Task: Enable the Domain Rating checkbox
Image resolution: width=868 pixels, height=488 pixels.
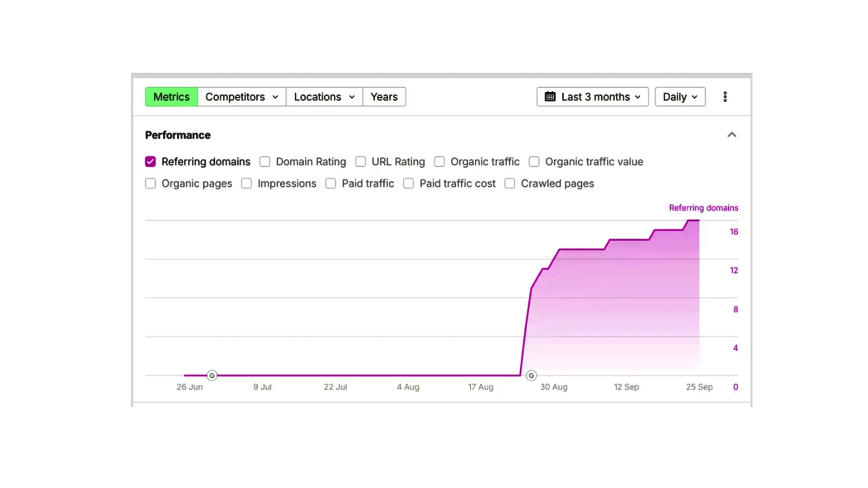Action: pyautogui.click(x=265, y=162)
